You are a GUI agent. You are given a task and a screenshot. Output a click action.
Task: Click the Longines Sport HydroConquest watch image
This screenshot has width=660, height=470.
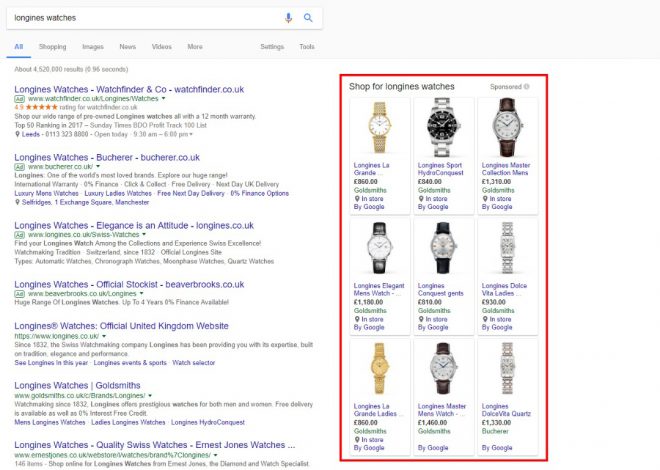(444, 127)
